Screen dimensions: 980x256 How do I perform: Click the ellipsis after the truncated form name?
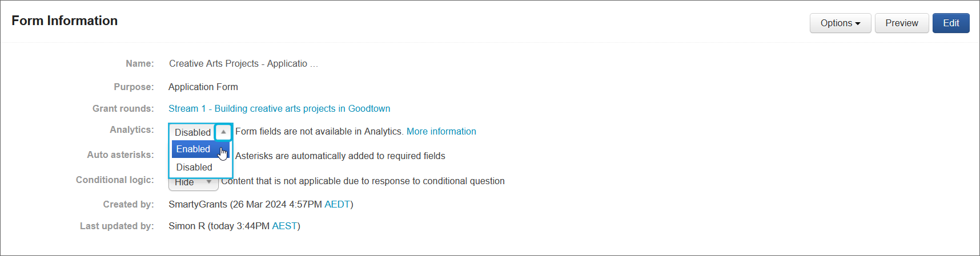(314, 64)
